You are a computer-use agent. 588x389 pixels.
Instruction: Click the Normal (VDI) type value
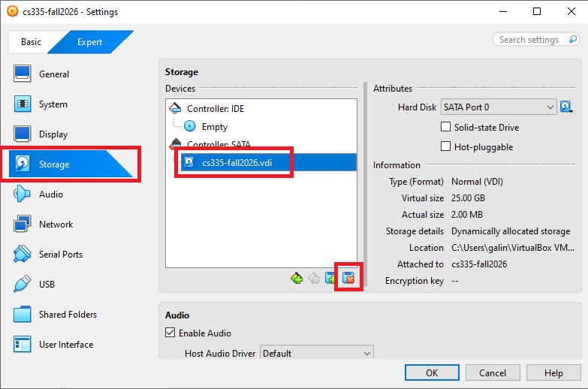point(477,182)
